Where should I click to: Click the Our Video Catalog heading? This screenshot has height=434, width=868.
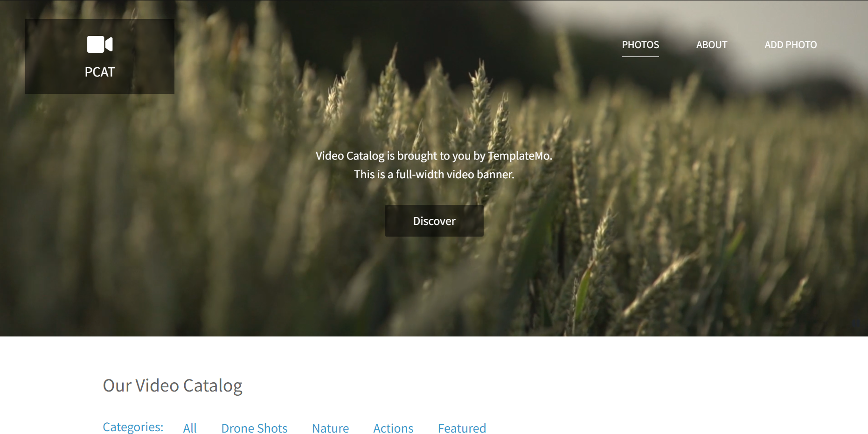click(173, 385)
